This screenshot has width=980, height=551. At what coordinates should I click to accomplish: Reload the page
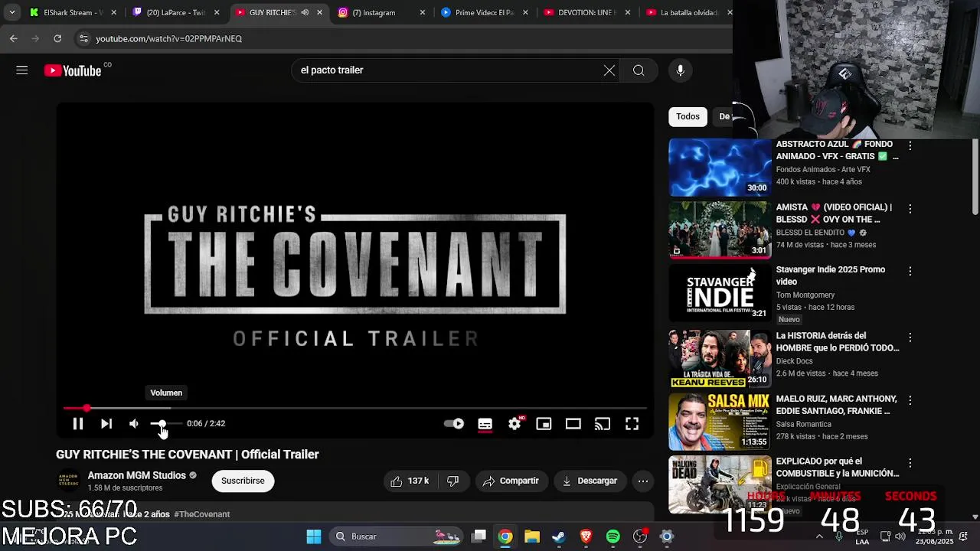57,38
